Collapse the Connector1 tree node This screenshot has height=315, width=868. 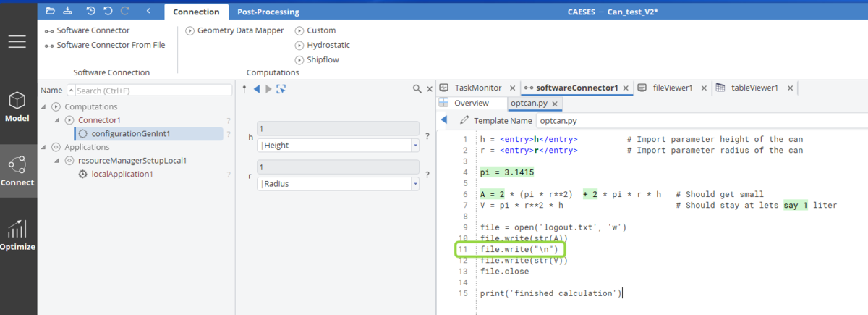(56, 120)
